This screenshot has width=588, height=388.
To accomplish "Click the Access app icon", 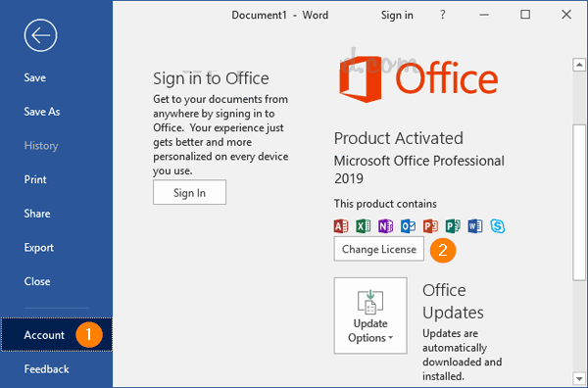I will (341, 226).
